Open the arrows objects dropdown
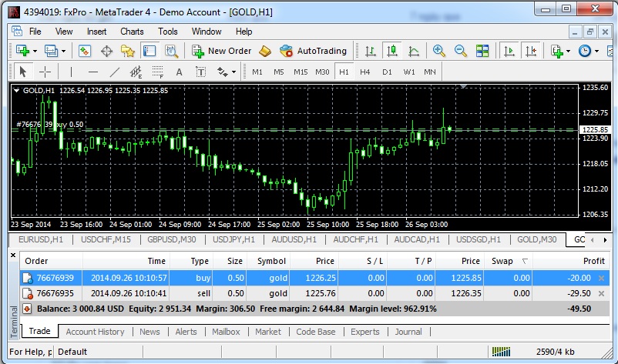This screenshot has height=364, width=618. (x=232, y=72)
